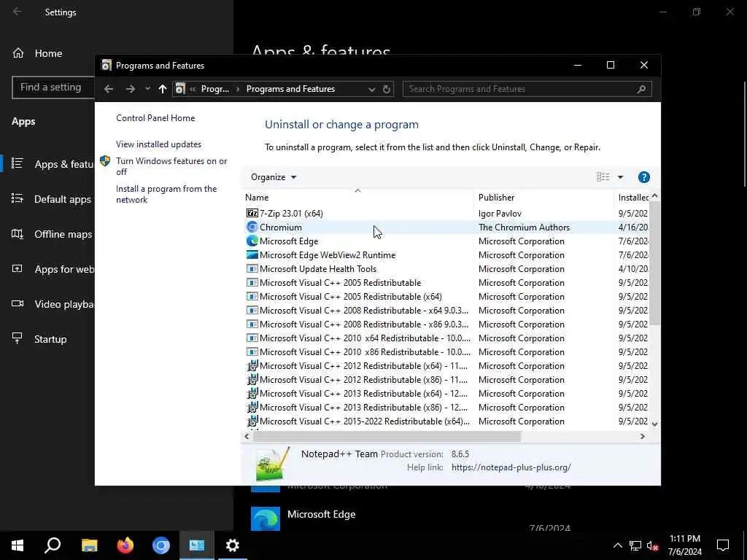Open the recent locations dropdown arrow
The height and width of the screenshot is (560, 747).
pos(147,89)
